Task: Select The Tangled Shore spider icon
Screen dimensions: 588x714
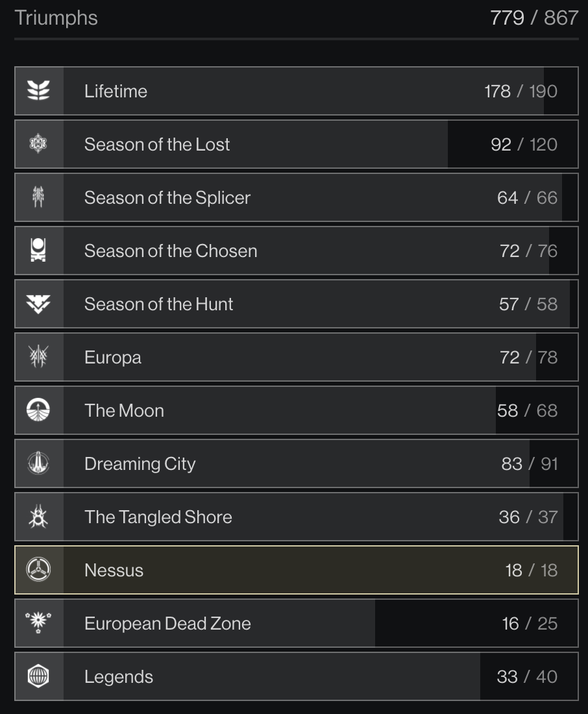Action: (38, 517)
